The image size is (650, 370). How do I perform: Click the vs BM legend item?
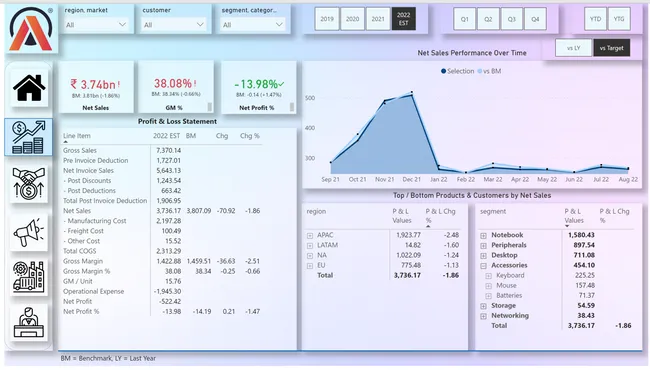489,71
